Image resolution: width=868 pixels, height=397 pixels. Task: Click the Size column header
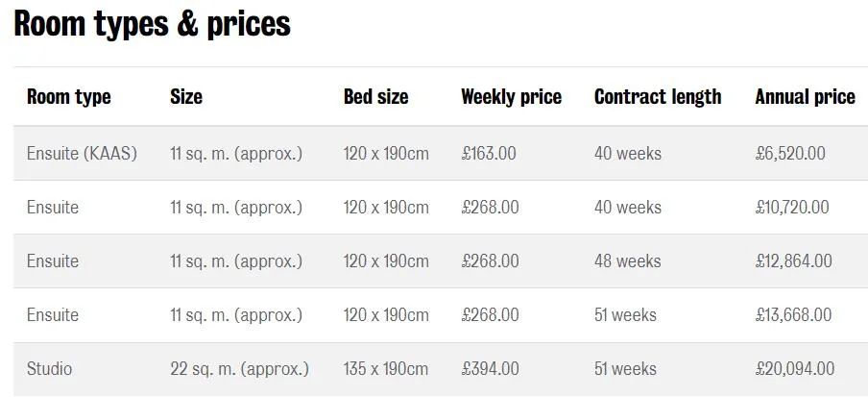tap(186, 97)
